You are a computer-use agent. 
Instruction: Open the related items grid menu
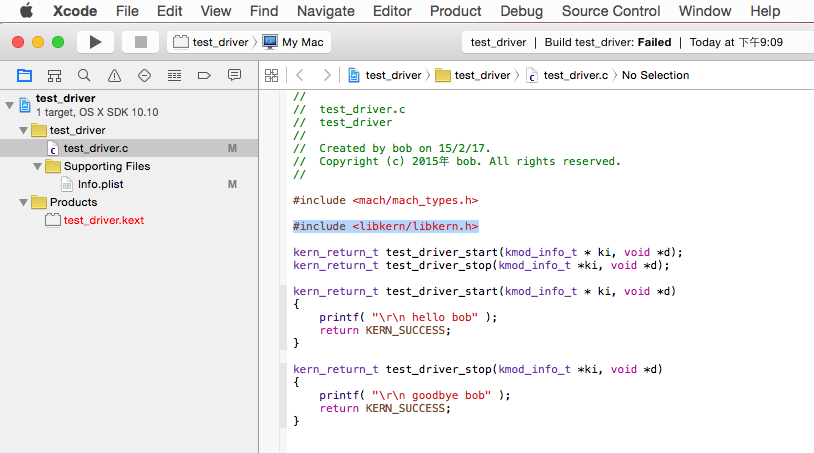(x=272, y=75)
